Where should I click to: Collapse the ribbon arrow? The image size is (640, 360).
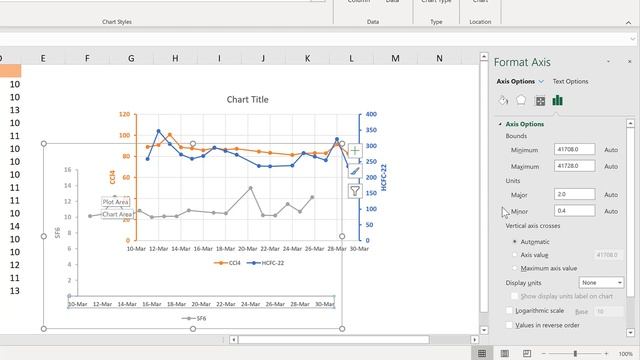coord(629,23)
